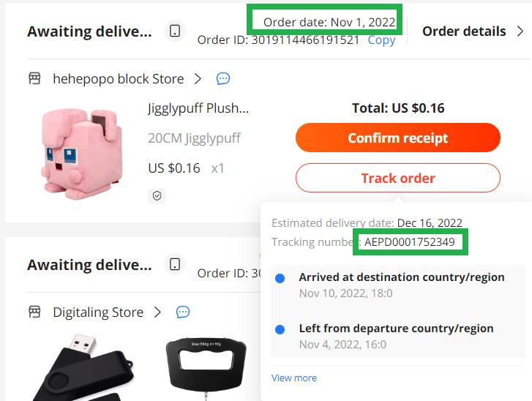Click the mobile icon beside second order status
This screenshot has width=532, height=401.
point(174,264)
